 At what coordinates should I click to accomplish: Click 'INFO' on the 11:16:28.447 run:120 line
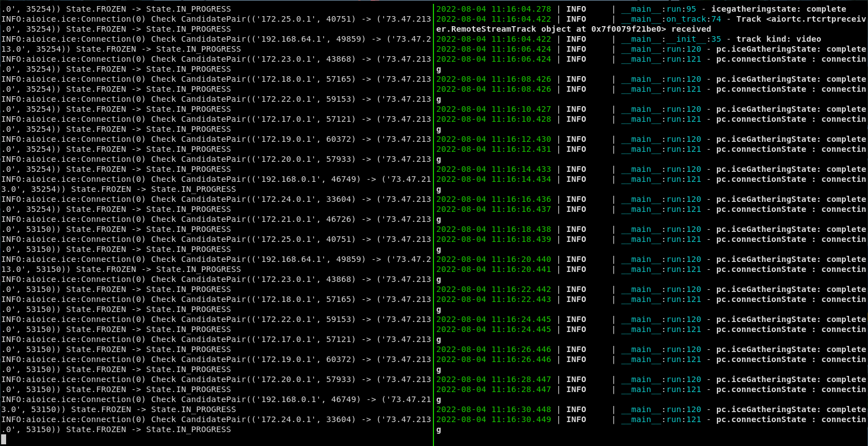pyautogui.click(x=576, y=379)
